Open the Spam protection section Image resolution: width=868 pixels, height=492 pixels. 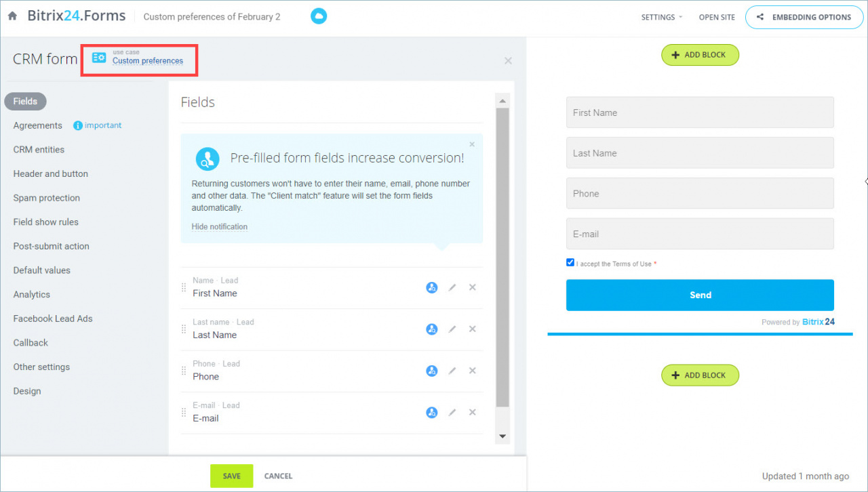click(47, 198)
